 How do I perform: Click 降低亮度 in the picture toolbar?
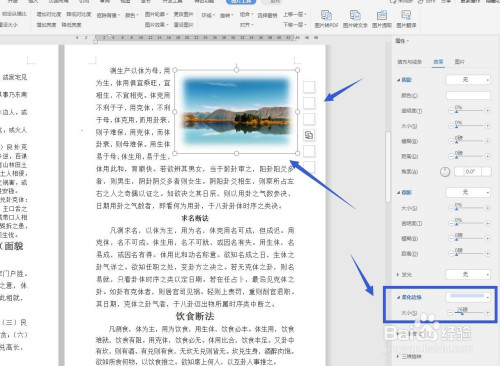[x=71, y=25]
